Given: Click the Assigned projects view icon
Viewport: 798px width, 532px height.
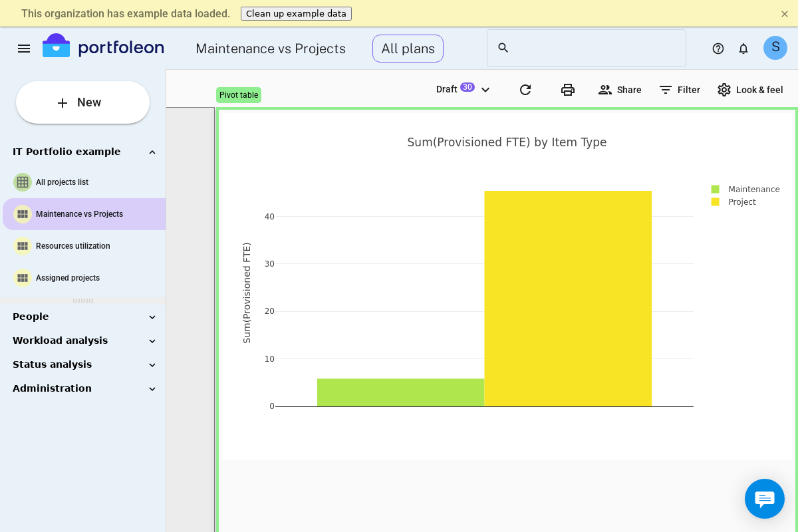Looking at the screenshot, I should click(x=23, y=278).
